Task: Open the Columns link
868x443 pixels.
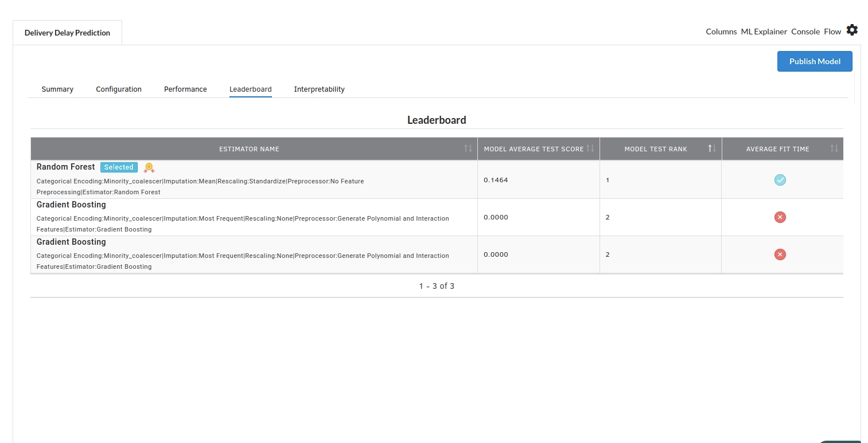Action: [721, 32]
